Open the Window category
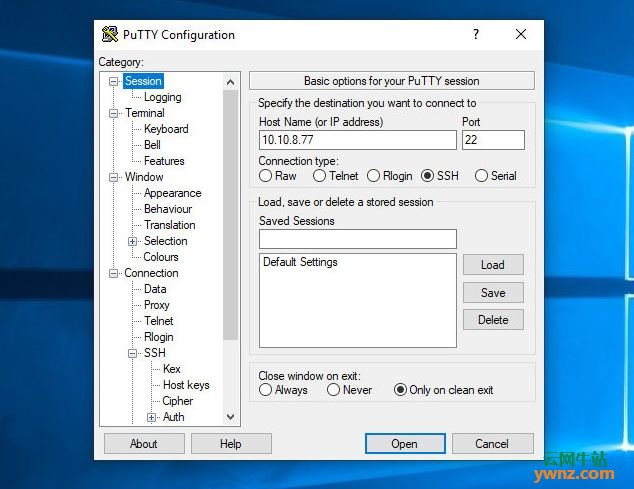634x489 pixels. 144,177
